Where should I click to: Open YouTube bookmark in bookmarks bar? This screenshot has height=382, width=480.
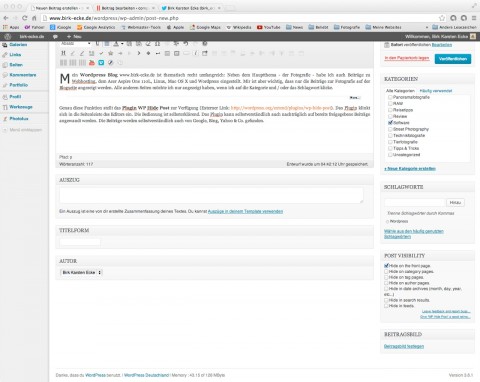269,27
